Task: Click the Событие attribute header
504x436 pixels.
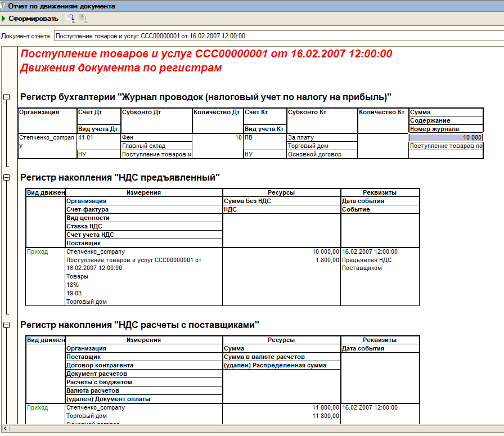Action: [380, 209]
